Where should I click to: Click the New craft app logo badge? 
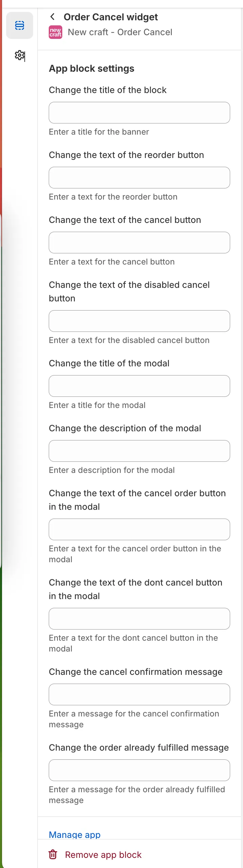coord(55,32)
